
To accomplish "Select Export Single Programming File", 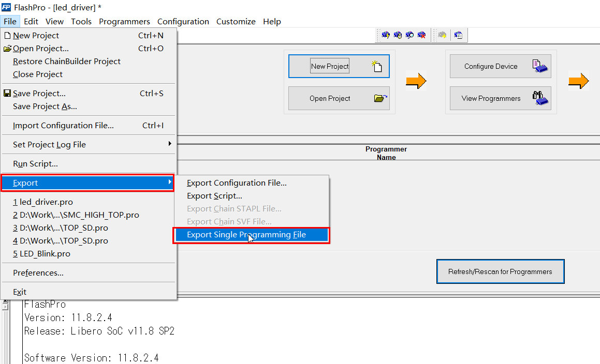I will (x=251, y=235).
